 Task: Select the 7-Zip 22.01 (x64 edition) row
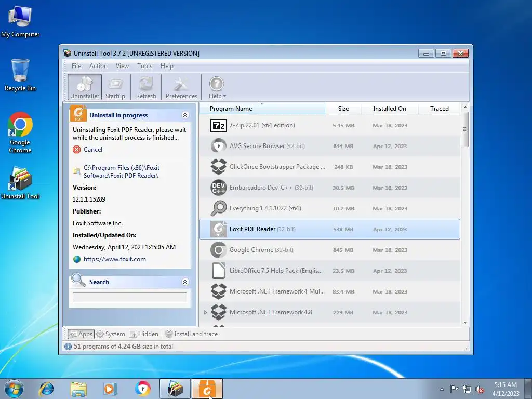[329, 126]
